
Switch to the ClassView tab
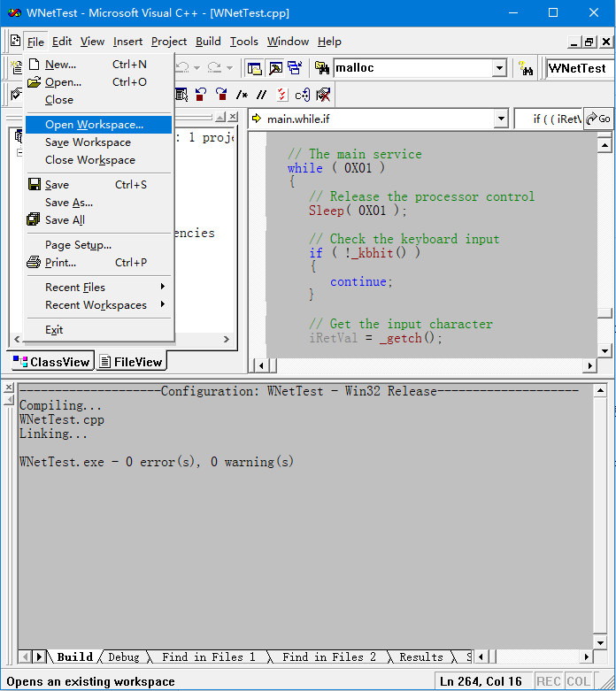pos(51,361)
